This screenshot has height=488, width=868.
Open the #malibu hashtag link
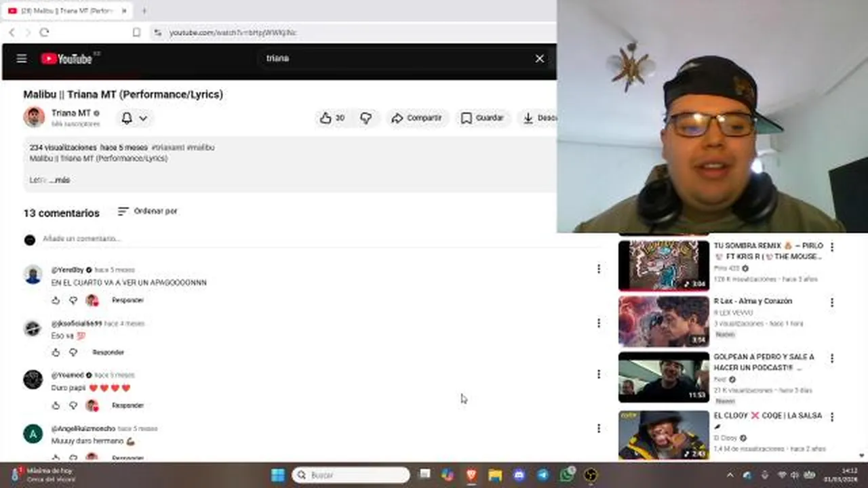tap(201, 147)
